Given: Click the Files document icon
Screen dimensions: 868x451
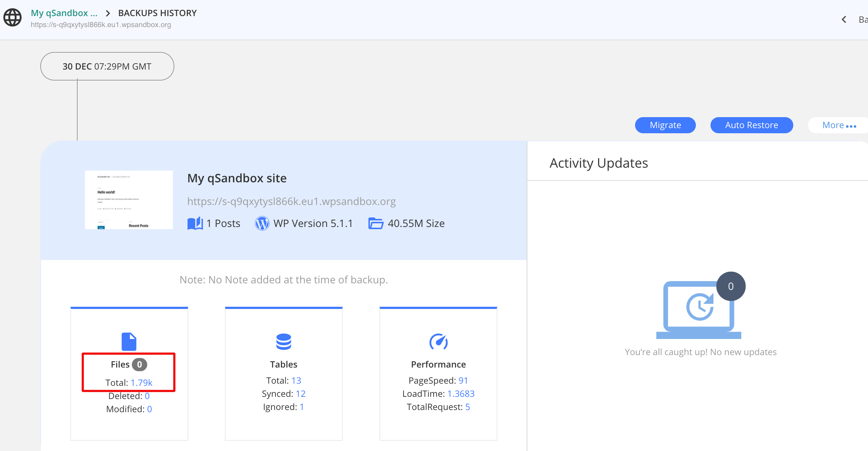Looking at the screenshot, I should pyautogui.click(x=129, y=342).
